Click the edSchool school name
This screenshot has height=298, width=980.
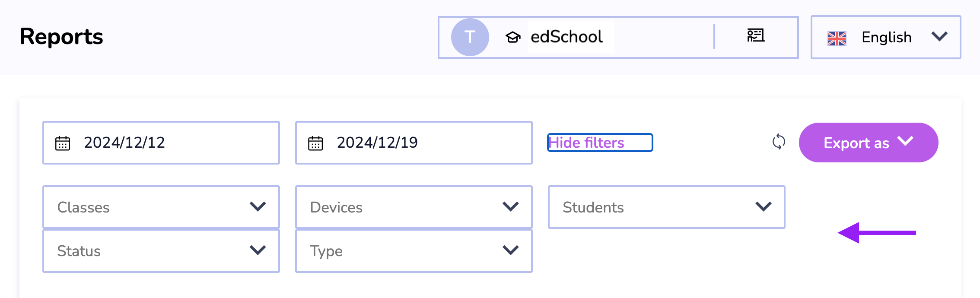(566, 37)
